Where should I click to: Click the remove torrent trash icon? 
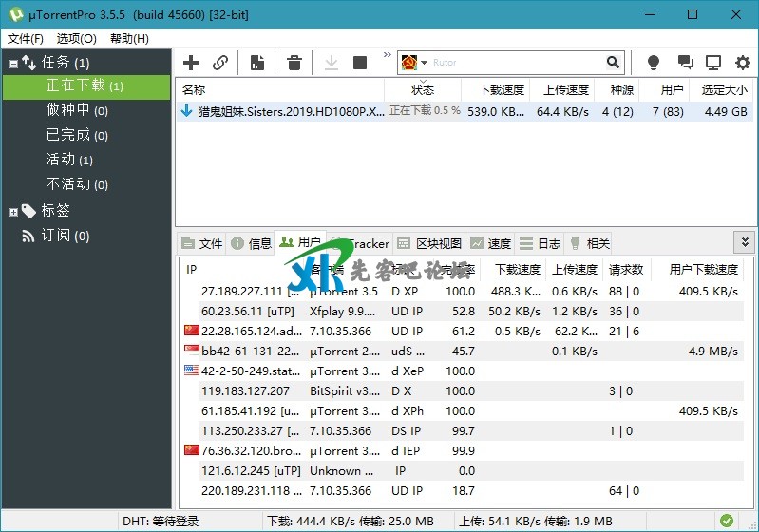[294, 63]
